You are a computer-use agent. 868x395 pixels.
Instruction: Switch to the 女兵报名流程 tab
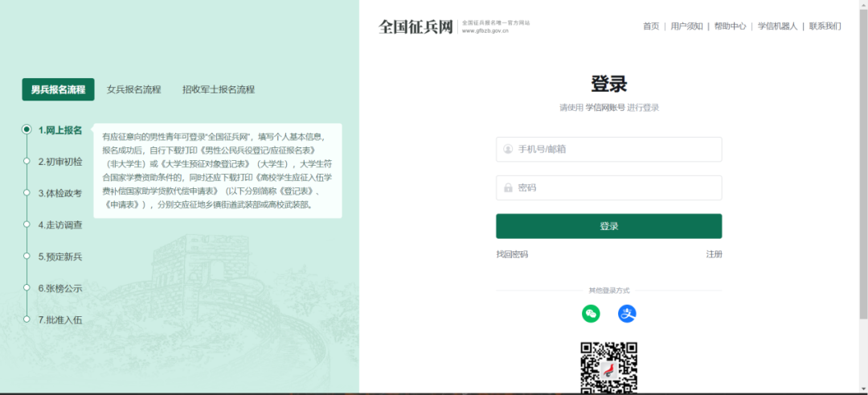point(134,89)
